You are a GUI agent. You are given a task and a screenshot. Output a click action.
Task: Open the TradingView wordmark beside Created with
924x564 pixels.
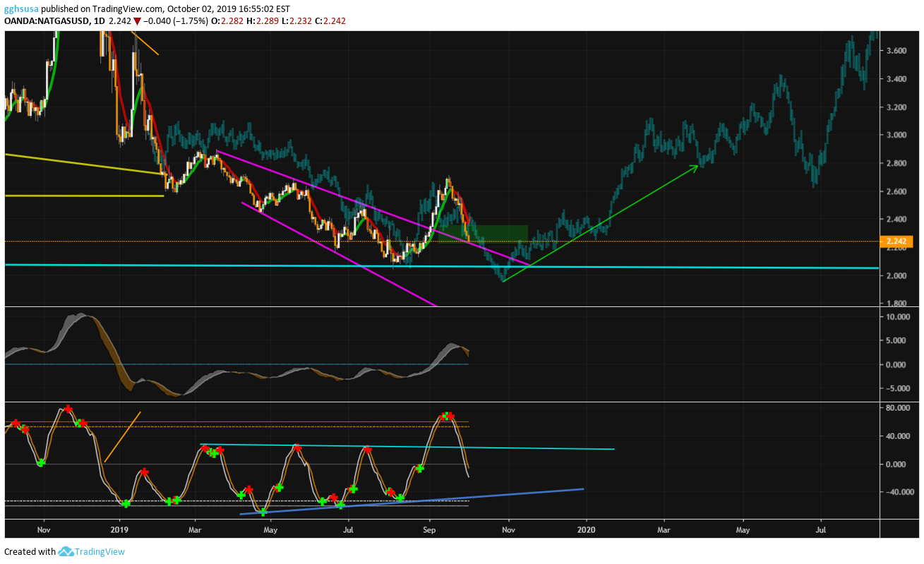tap(100, 551)
